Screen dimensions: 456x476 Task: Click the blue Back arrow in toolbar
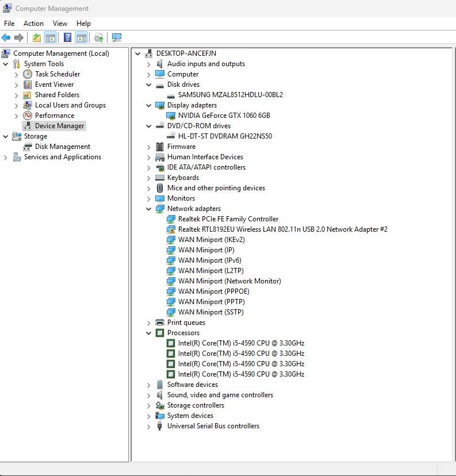tap(6, 38)
